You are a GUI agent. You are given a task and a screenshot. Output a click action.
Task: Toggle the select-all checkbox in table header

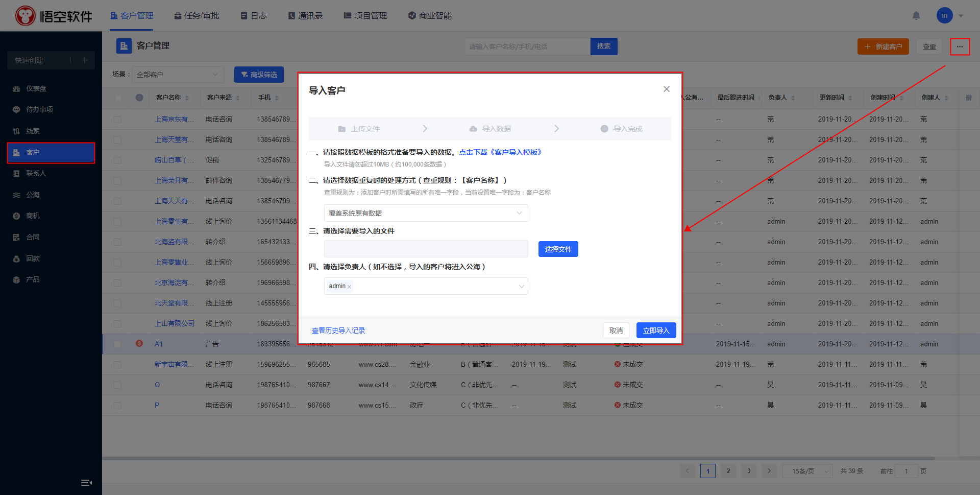click(x=118, y=98)
